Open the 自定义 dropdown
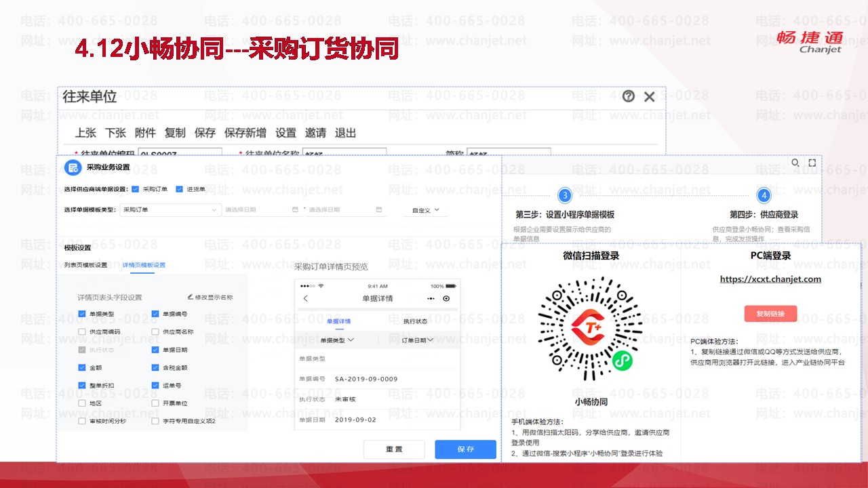 (425, 211)
